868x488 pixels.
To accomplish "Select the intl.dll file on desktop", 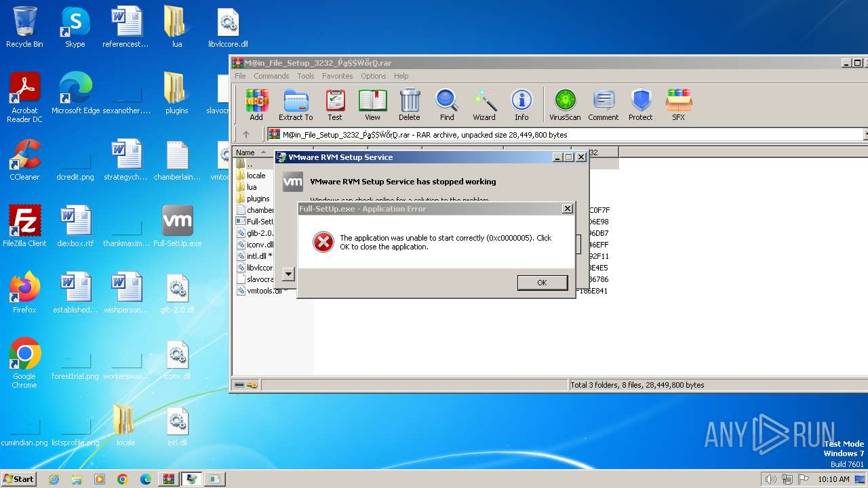I will pyautogui.click(x=177, y=426).
